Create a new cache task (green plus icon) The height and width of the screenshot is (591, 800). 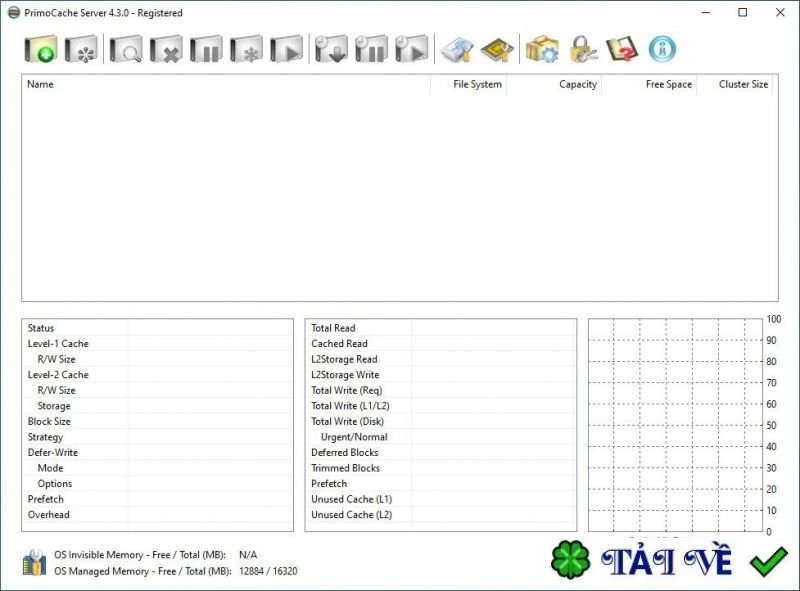point(41,49)
